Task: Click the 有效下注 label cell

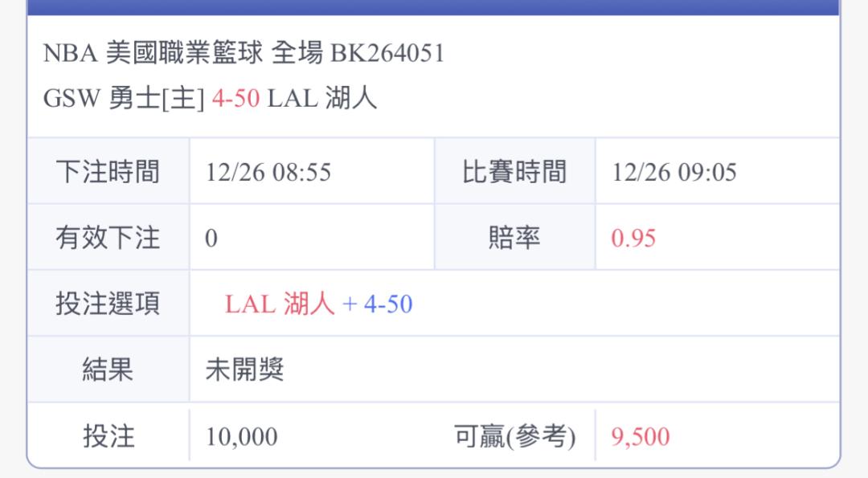Action: pos(108,237)
